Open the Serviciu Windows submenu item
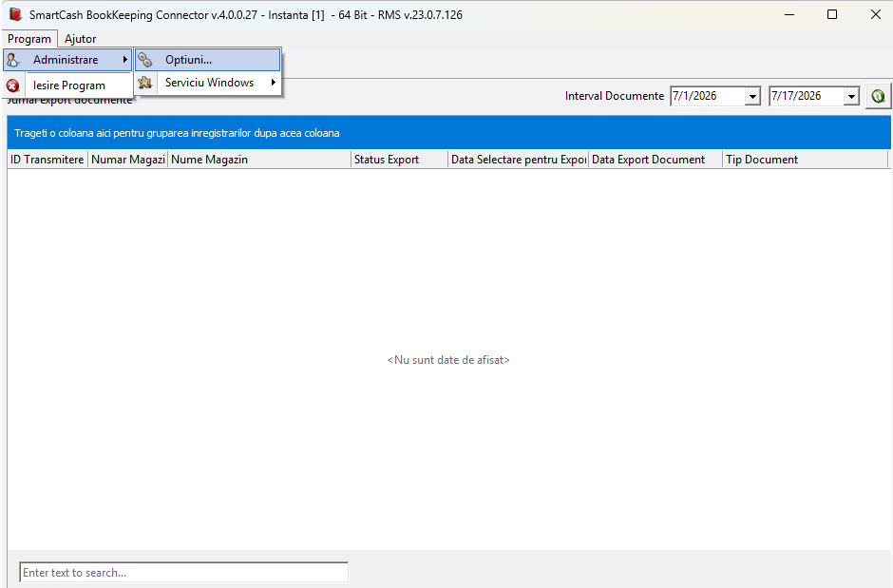Viewport: 893px width, 588px height. [208, 83]
